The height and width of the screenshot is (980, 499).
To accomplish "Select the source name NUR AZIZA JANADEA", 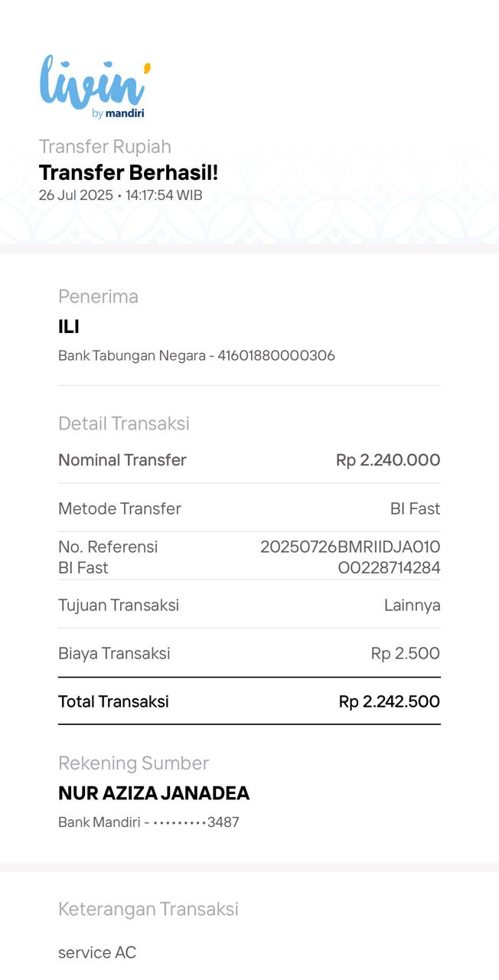I will coord(154,793).
